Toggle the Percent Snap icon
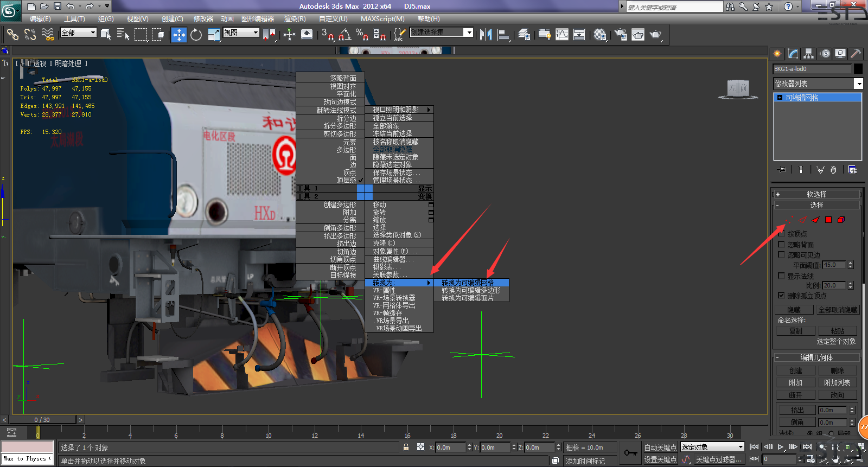 point(362,35)
